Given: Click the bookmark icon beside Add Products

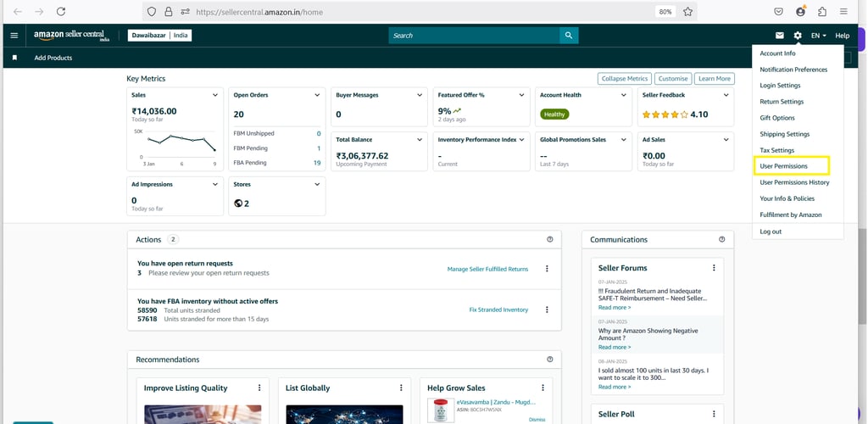Looking at the screenshot, I should (15, 58).
